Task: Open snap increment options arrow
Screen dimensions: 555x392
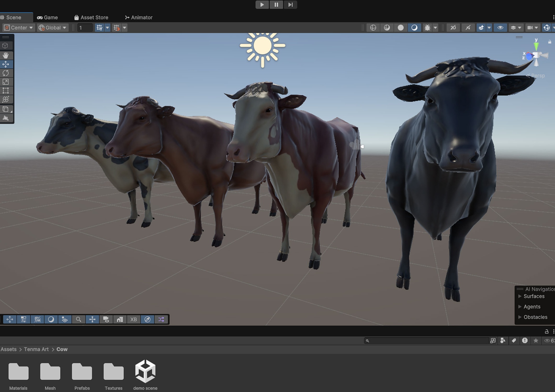Action: coord(125,27)
